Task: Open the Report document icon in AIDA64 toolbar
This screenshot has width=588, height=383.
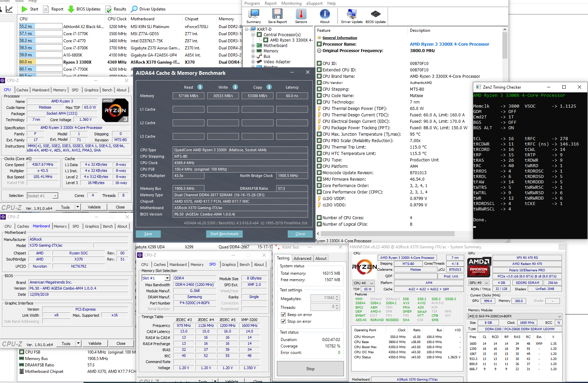Action: (x=46, y=9)
